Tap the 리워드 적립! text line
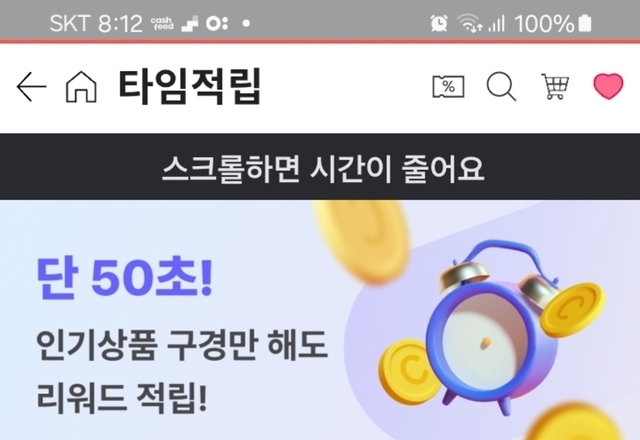The width and height of the screenshot is (640, 440). click(122, 396)
